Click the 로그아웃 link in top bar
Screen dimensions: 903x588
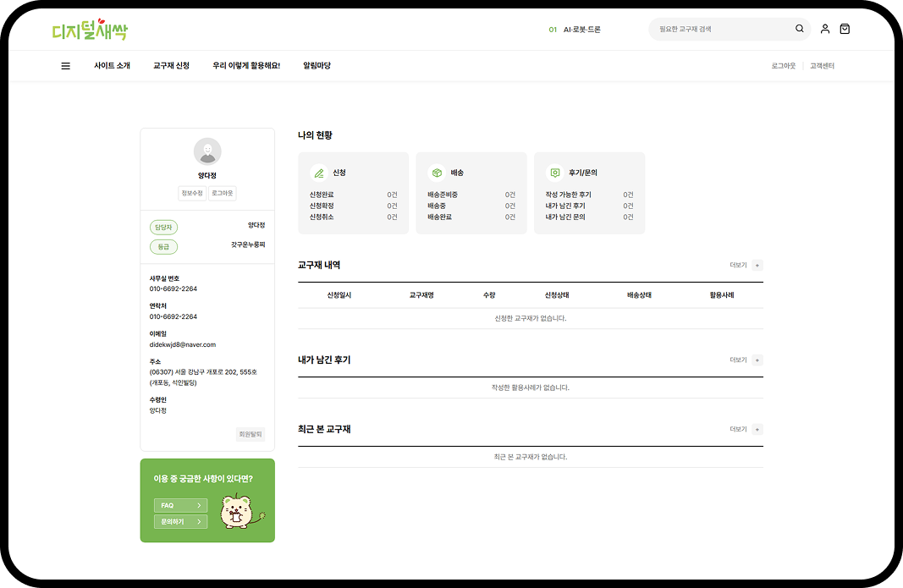coord(783,66)
